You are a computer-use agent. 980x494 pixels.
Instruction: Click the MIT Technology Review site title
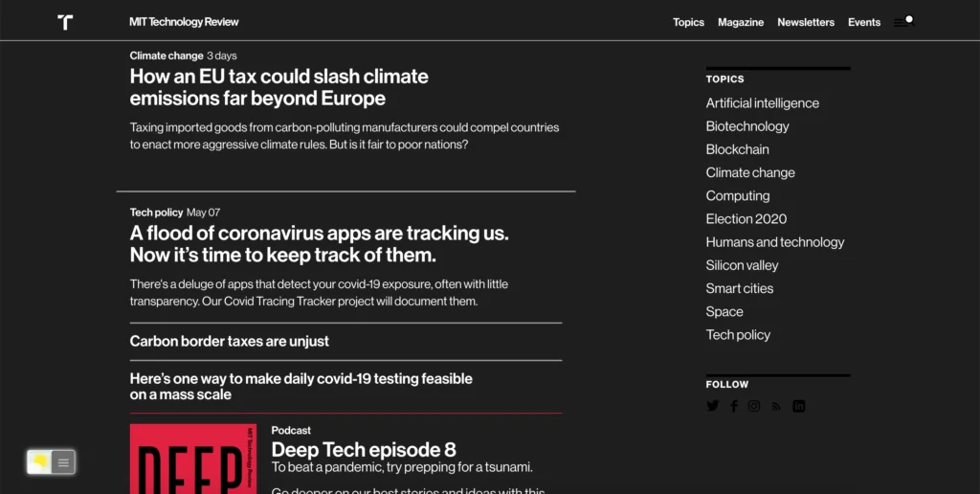[184, 22]
